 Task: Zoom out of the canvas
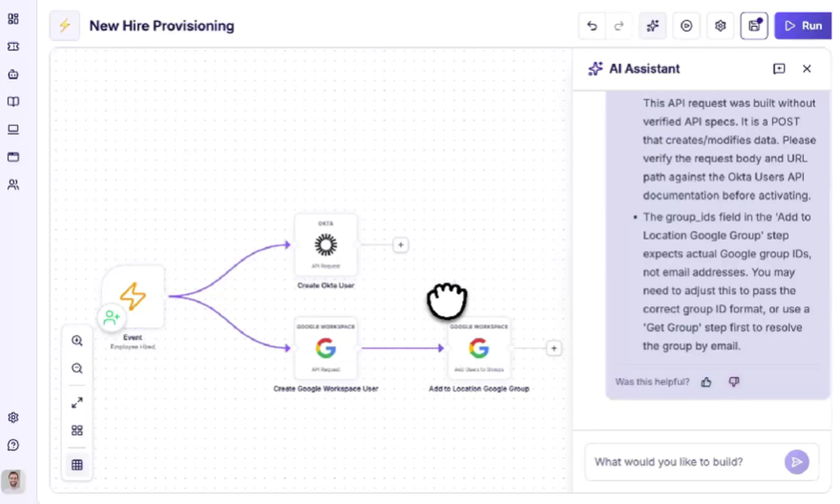(x=77, y=369)
